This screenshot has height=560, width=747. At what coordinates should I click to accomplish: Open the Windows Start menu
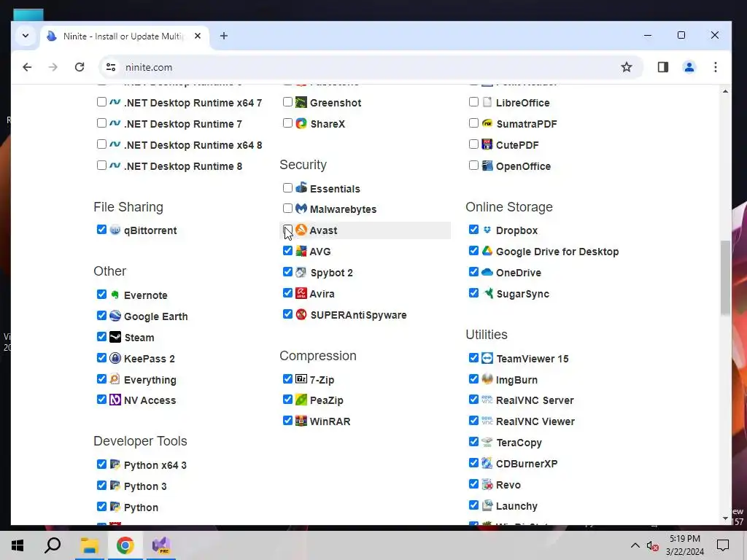18,545
